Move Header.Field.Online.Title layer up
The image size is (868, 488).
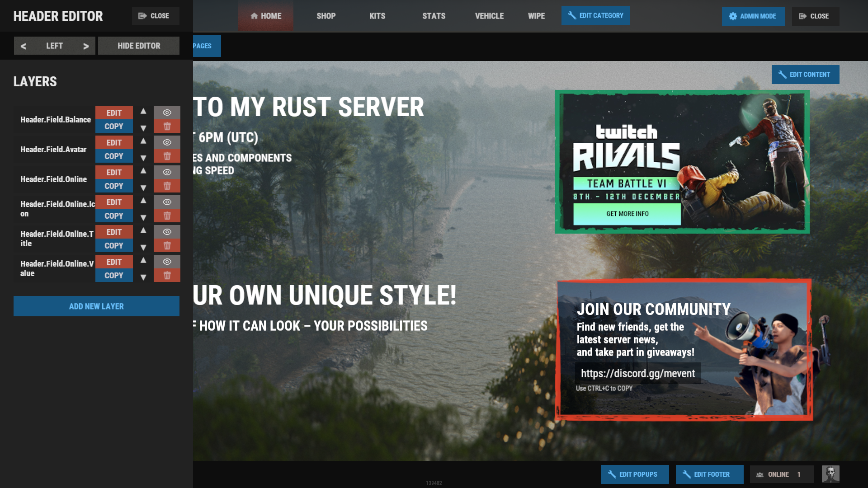point(143,230)
